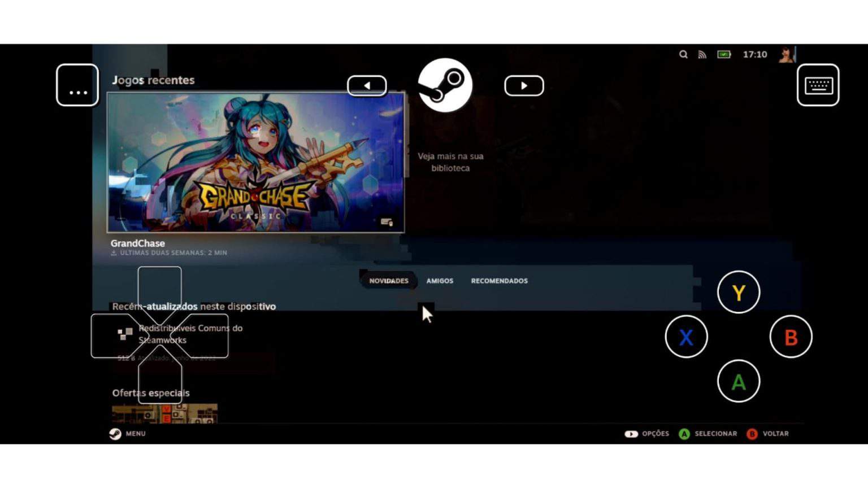
Task: Switch to the AMIGOS tab
Action: [x=440, y=281]
